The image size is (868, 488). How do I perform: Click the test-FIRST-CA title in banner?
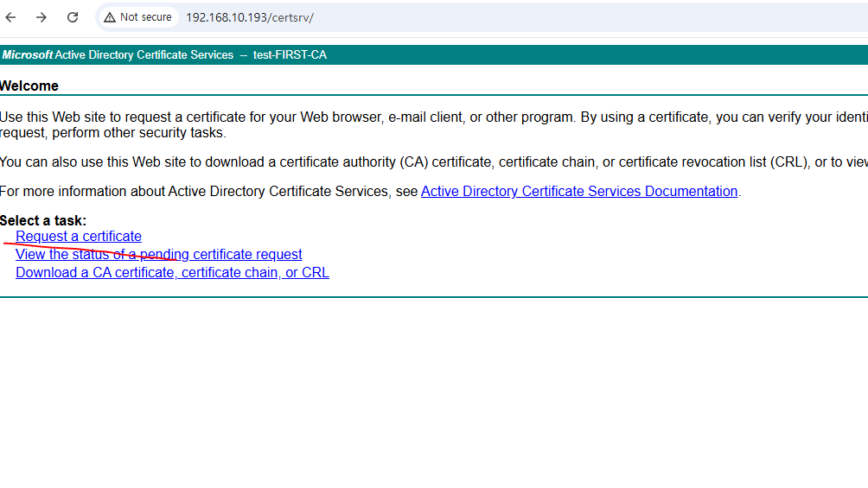[290, 54]
